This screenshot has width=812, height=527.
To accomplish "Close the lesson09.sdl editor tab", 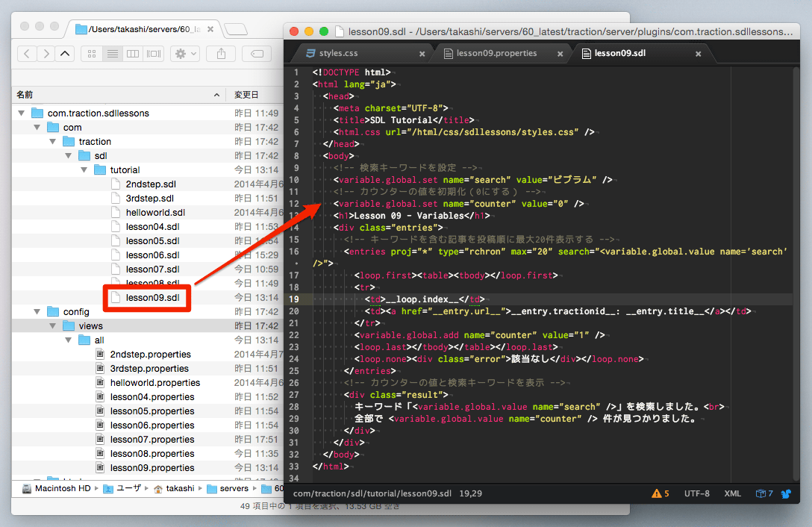I will (x=698, y=54).
